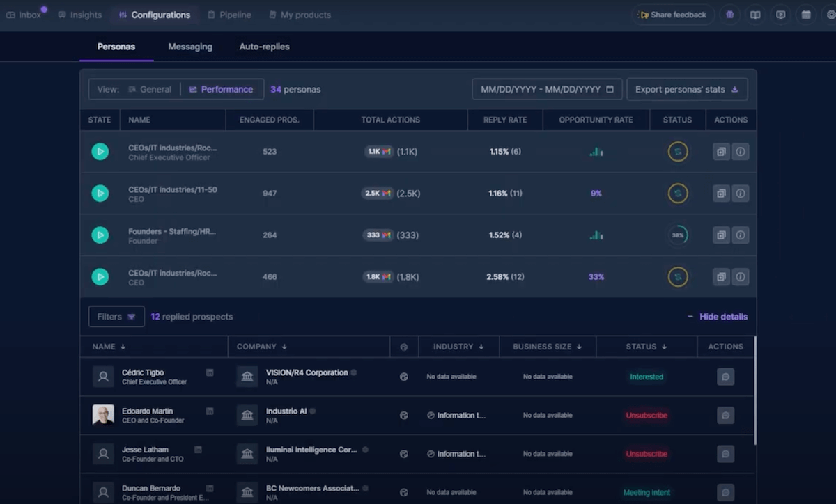The height and width of the screenshot is (504, 836).
Task: Click the play state icon for Founders - Staffing/HR persona
Action: point(100,235)
